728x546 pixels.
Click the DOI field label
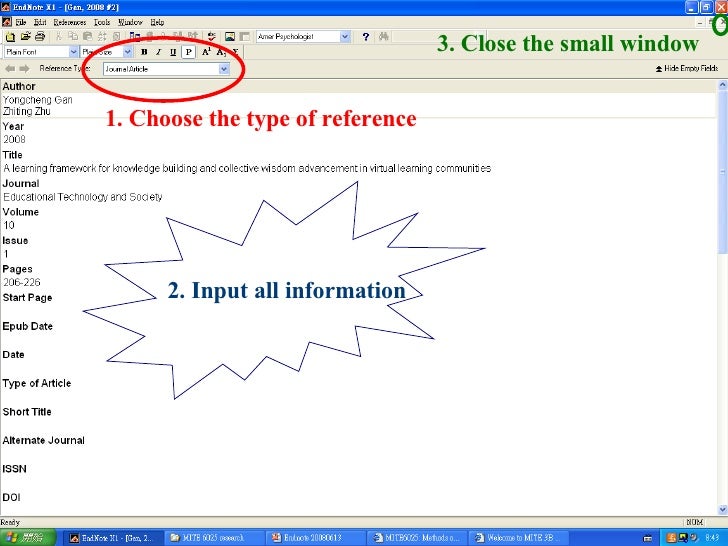pyautogui.click(x=11, y=497)
